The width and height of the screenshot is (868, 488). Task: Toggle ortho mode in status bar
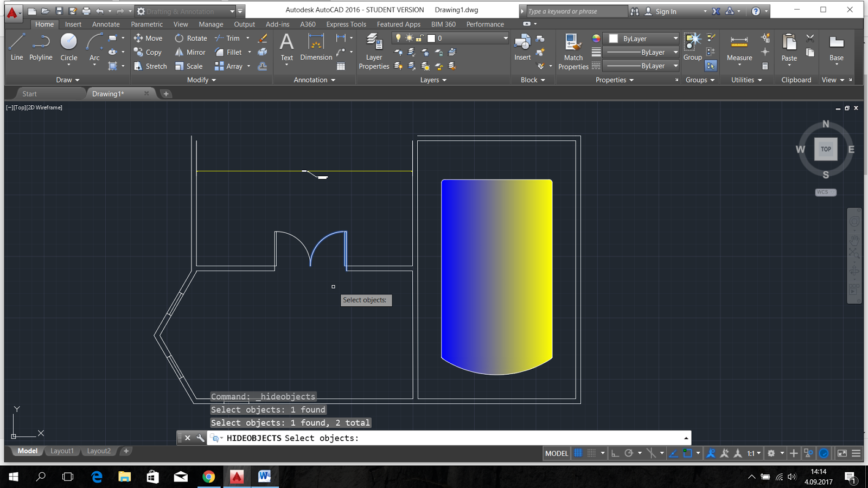click(615, 453)
